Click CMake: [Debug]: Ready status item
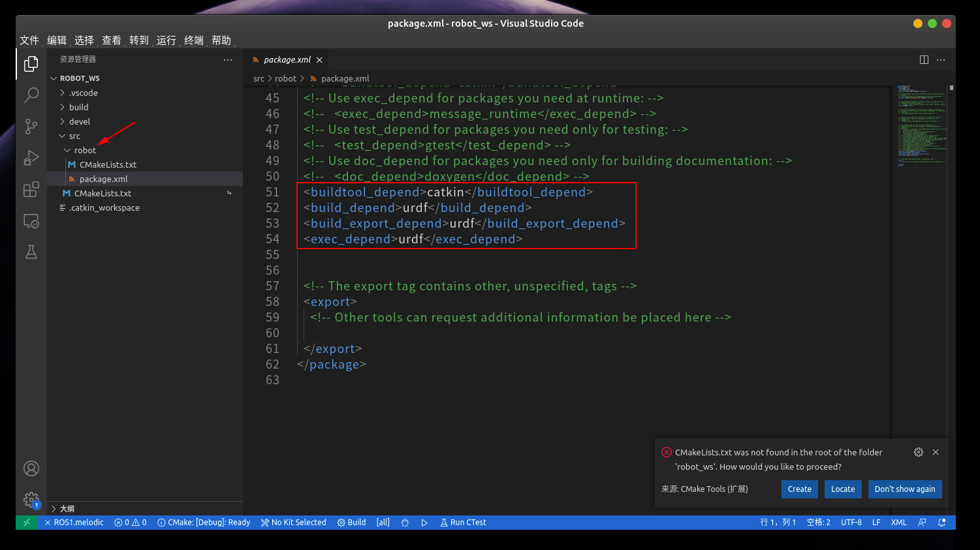The height and width of the screenshot is (550, 980). coord(204,523)
